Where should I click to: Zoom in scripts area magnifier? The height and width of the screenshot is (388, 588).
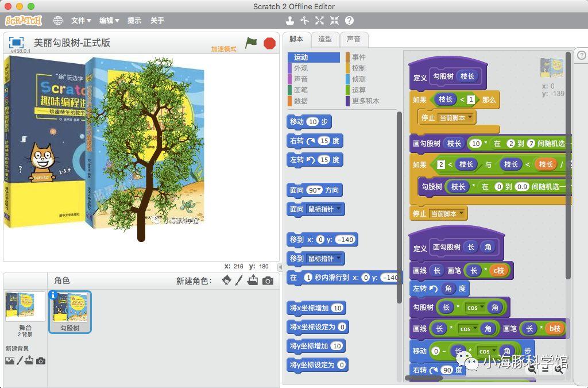(559, 369)
